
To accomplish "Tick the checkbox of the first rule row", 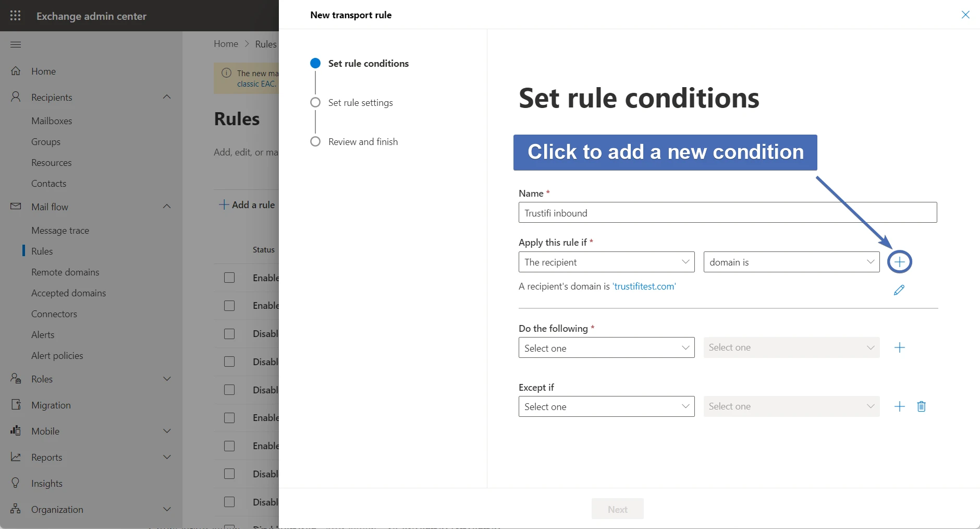I will click(229, 278).
